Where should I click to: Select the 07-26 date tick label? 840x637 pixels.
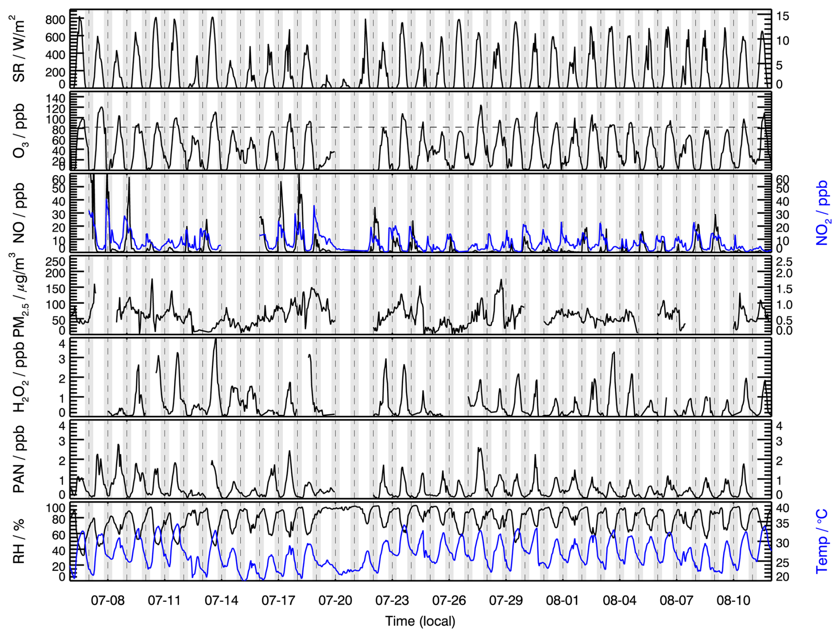point(449,601)
